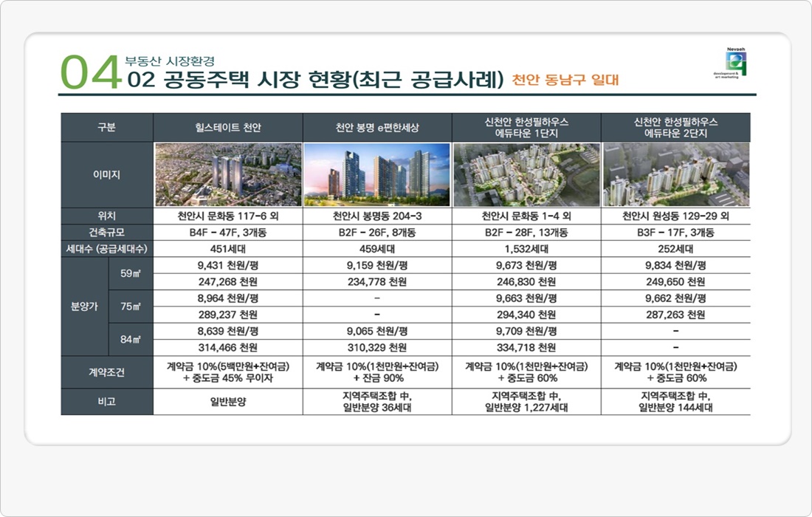The height and width of the screenshot is (517, 812).
Task: Click the price 294,340 천원
Action: 526,315
